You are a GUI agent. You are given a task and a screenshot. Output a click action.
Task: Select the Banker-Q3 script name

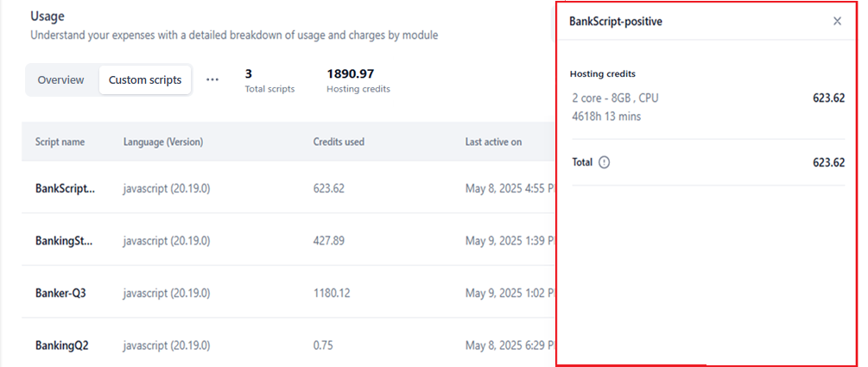tap(60, 293)
